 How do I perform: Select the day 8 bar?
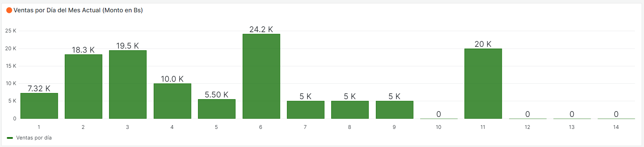350,110
